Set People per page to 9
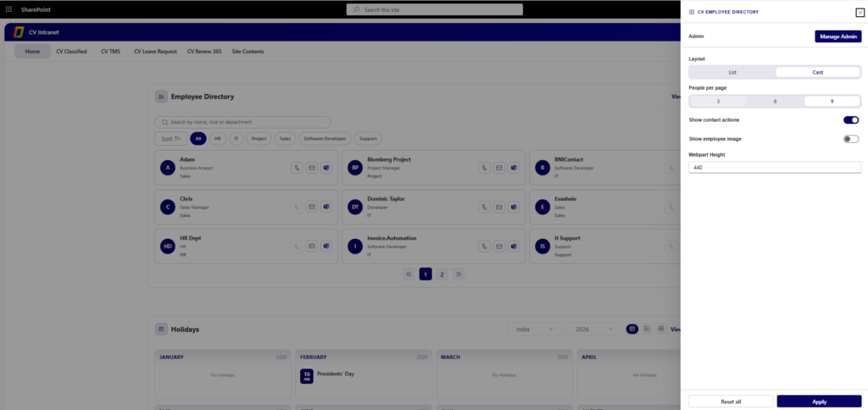 (x=832, y=102)
